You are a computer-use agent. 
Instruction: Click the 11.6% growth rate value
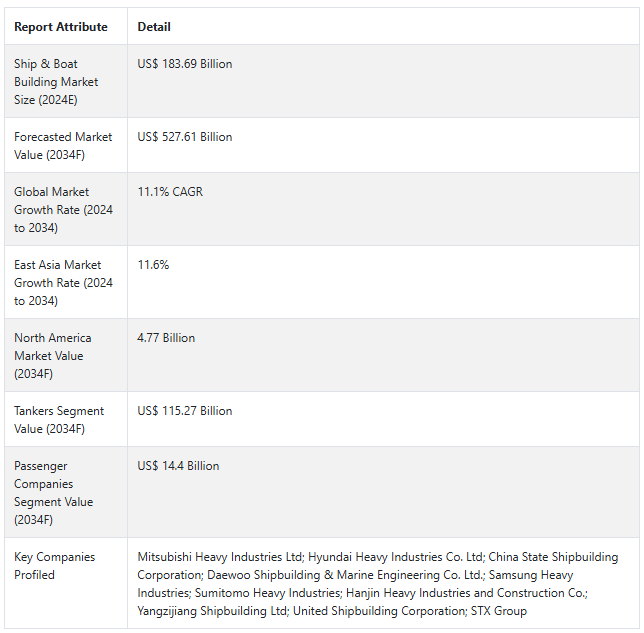tap(154, 265)
